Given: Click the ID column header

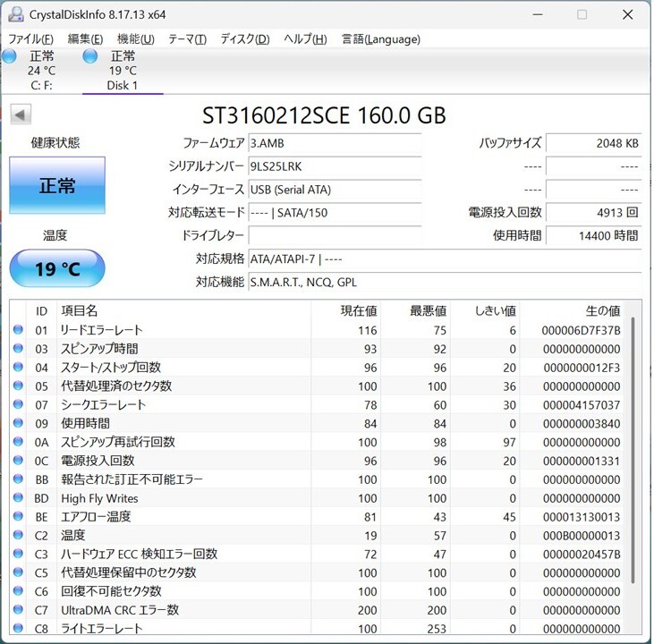Looking at the screenshot, I should (41, 311).
